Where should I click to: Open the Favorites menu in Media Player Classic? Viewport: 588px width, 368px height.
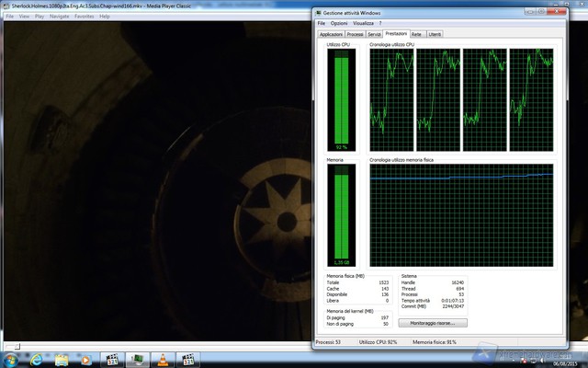coord(84,16)
